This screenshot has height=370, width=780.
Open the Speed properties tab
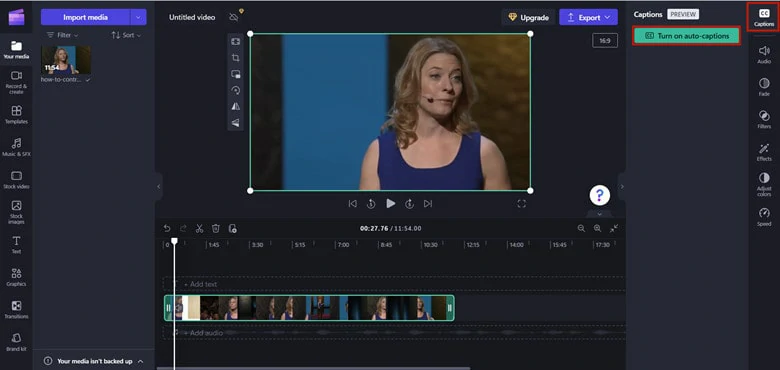[x=764, y=217]
